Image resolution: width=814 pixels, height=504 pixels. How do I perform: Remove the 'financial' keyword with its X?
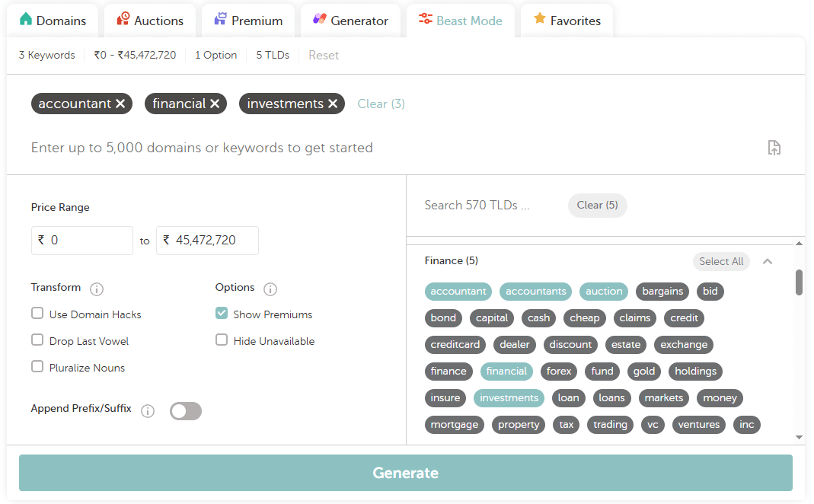coord(216,104)
